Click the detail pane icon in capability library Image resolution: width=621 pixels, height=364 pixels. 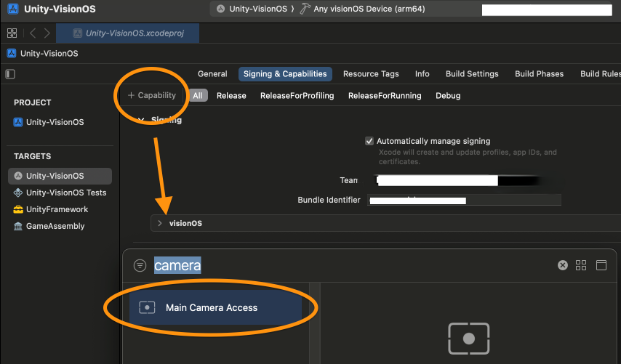[x=601, y=265]
